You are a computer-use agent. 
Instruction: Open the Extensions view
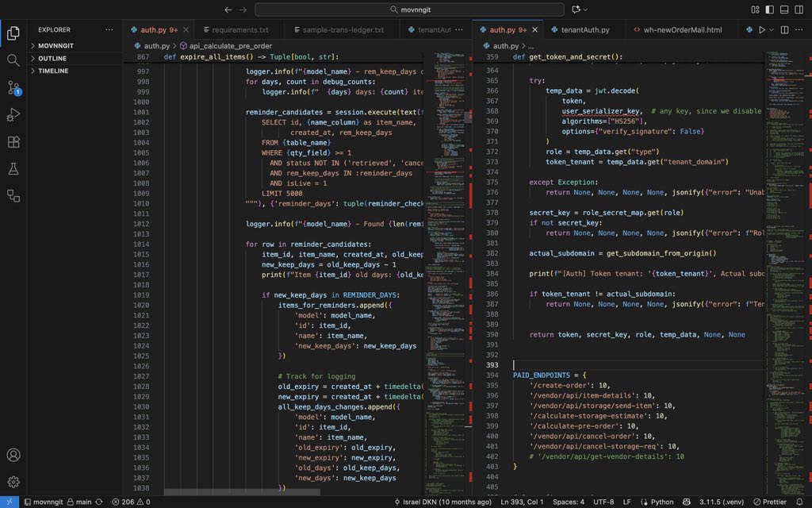point(13,141)
